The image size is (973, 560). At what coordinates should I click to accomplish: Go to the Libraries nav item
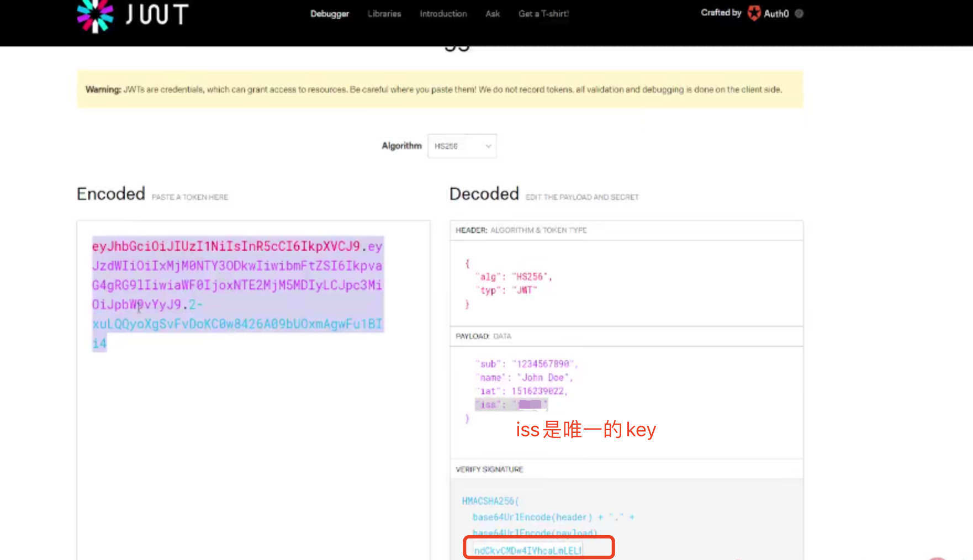pyautogui.click(x=384, y=14)
